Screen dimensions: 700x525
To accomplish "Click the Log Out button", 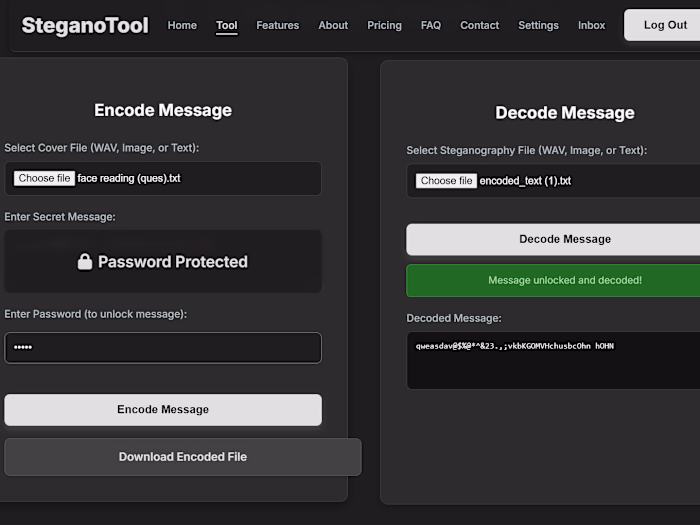I will [x=664, y=25].
